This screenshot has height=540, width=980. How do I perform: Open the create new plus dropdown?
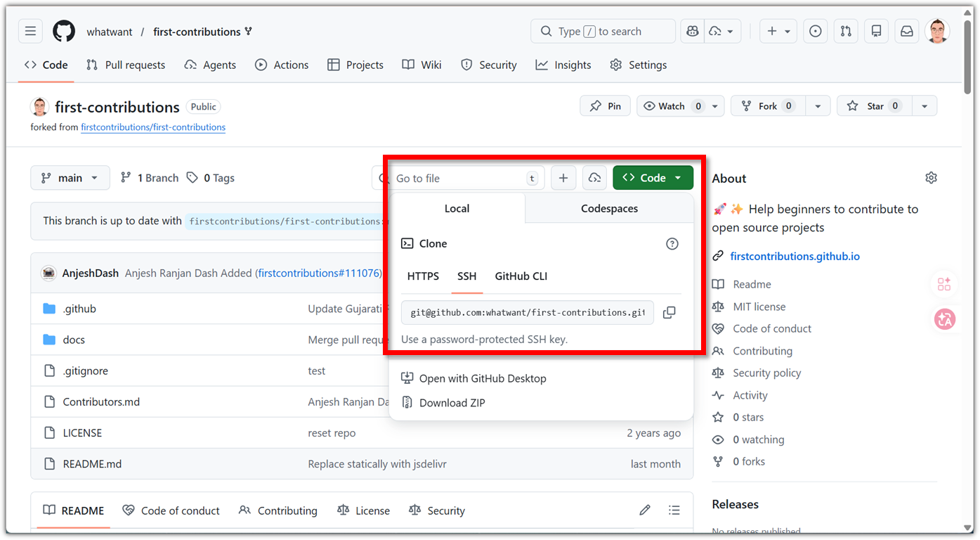(778, 31)
